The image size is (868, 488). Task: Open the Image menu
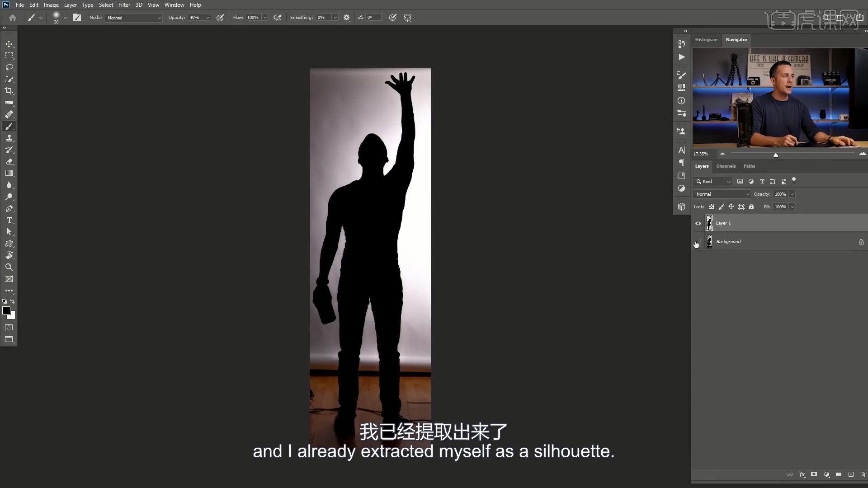(x=51, y=5)
